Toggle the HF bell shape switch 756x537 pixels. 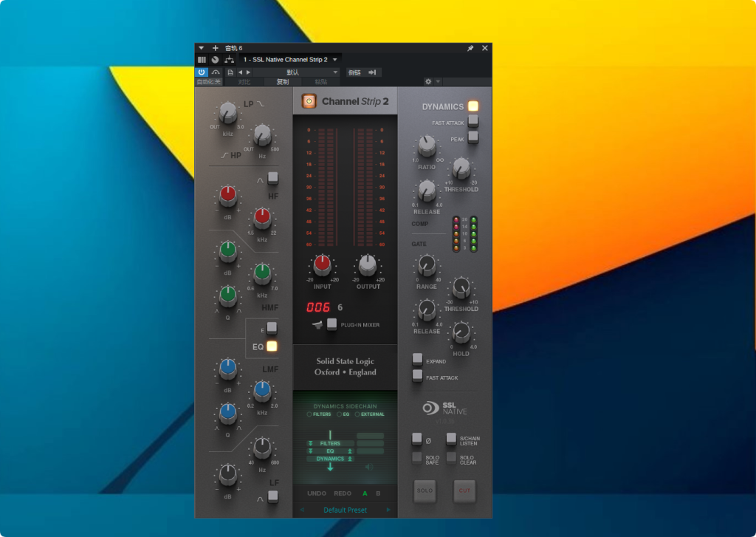pyautogui.click(x=273, y=178)
